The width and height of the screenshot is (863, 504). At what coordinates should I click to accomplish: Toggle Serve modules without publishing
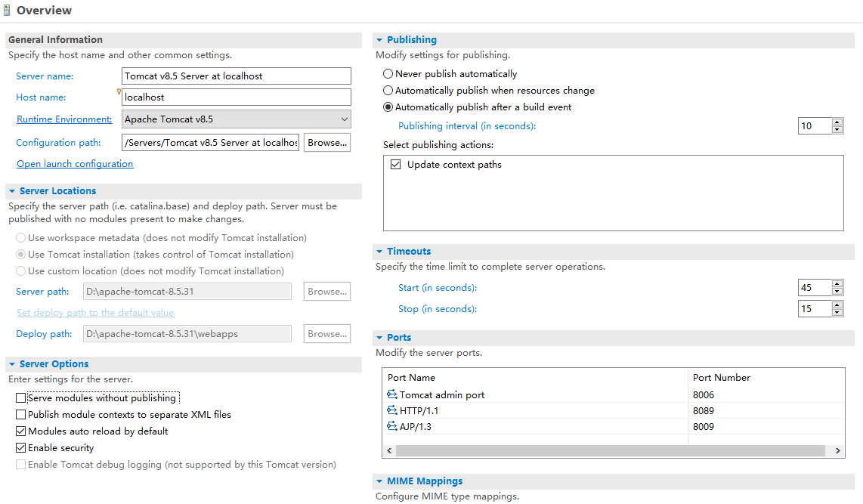[x=21, y=397]
